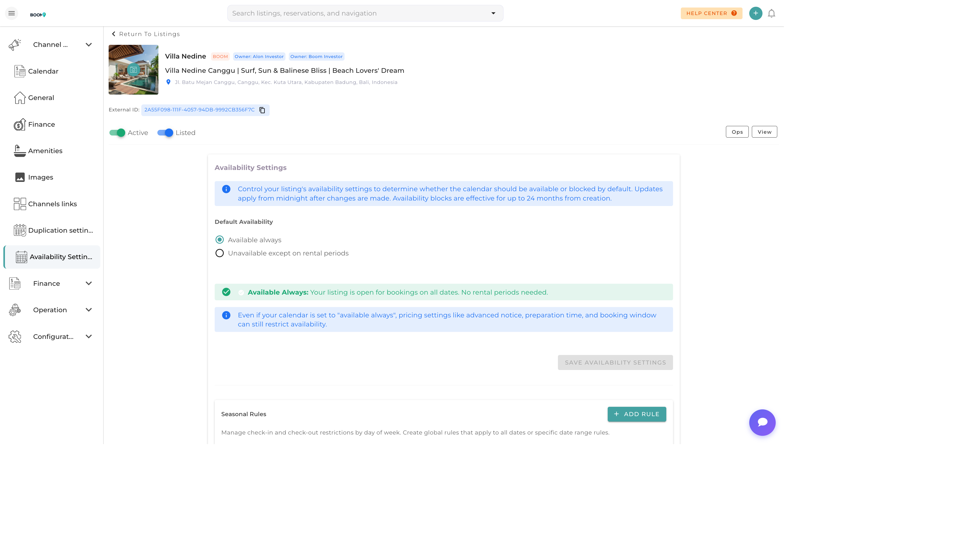
Task: Click the green plus add icon
Action: (755, 13)
